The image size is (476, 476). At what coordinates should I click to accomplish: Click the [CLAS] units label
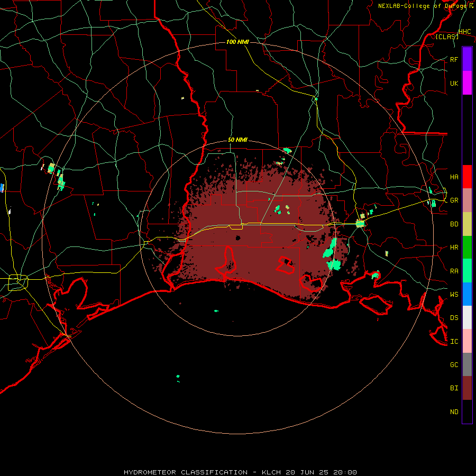tap(447, 36)
